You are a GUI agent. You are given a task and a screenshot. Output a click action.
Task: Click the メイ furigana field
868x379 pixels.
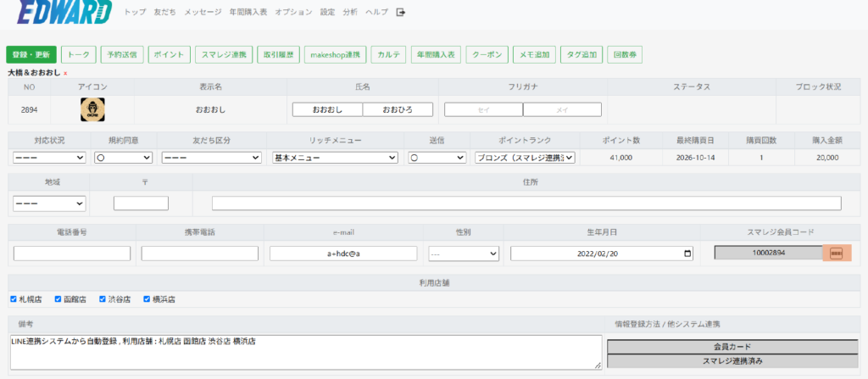pyautogui.click(x=562, y=109)
